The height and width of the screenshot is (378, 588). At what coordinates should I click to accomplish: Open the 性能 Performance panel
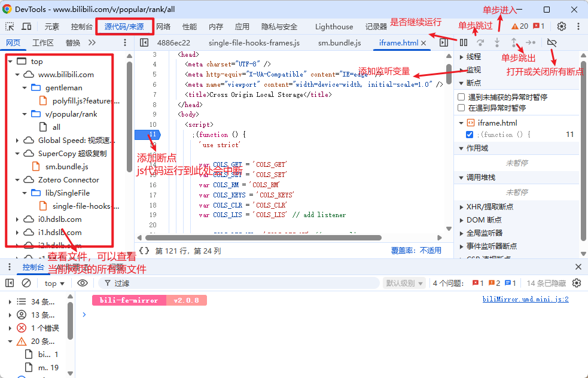(x=190, y=27)
